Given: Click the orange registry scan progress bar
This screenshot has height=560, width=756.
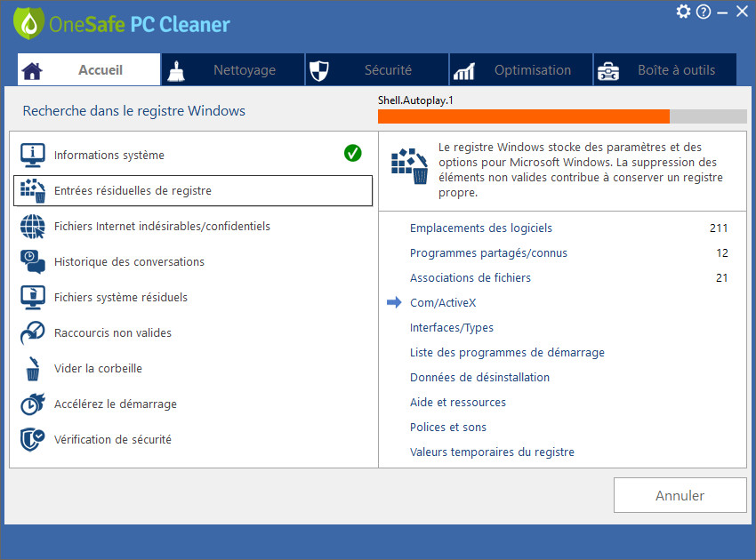Looking at the screenshot, I should 562,116.
